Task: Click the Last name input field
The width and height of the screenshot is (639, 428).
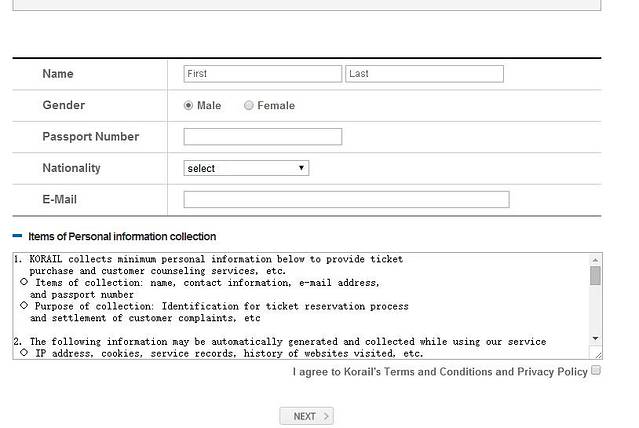Action: pyautogui.click(x=424, y=74)
